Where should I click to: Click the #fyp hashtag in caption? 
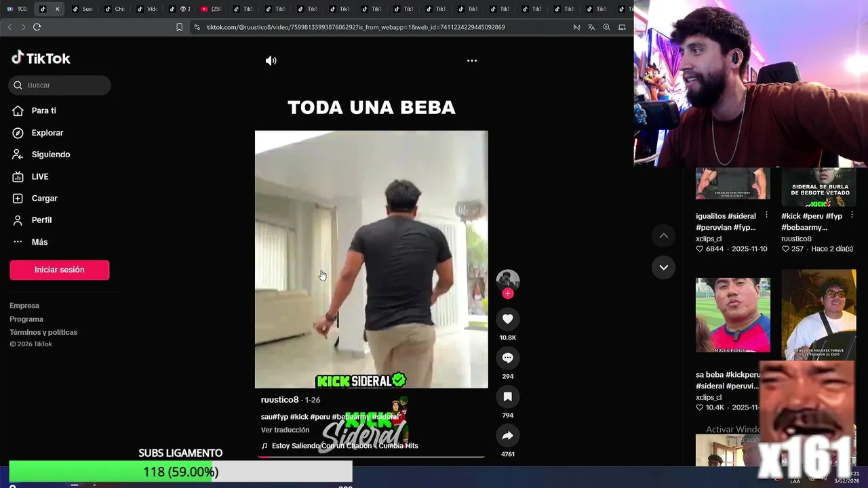(x=280, y=416)
